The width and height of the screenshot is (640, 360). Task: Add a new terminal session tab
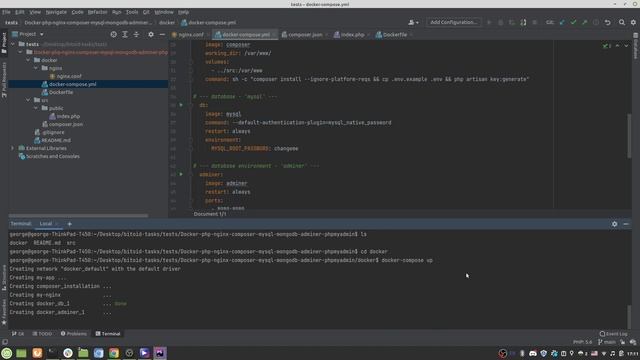point(69,224)
